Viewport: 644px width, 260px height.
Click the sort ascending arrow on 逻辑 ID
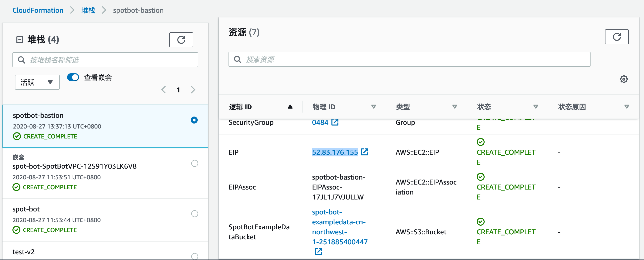coord(290,107)
